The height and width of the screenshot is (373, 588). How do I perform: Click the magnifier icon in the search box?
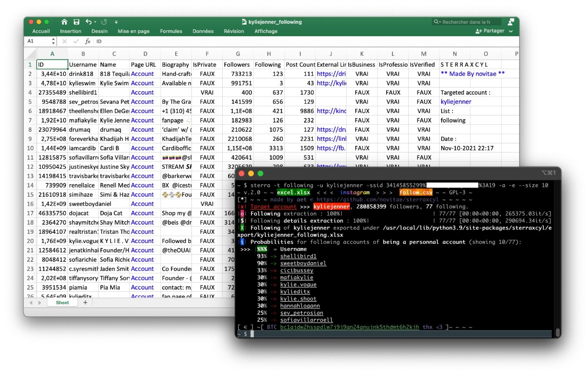(x=437, y=22)
